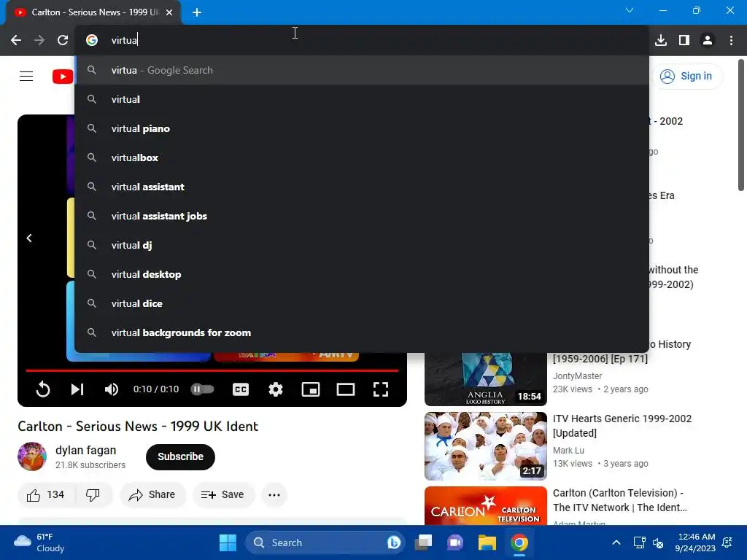Viewport: 747px width, 560px height.
Task: Select the 'virtual dice' suggestion
Action: pyautogui.click(x=362, y=303)
